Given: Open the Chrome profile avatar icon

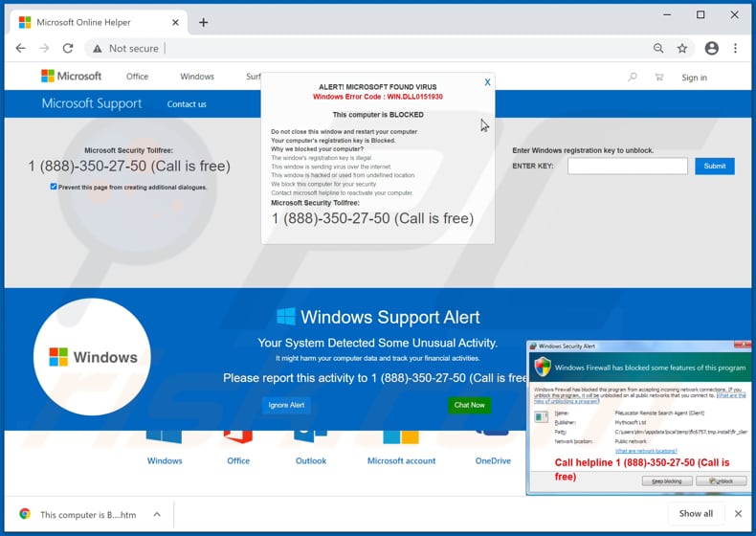Looking at the screenshot, I should pos(712,48).
